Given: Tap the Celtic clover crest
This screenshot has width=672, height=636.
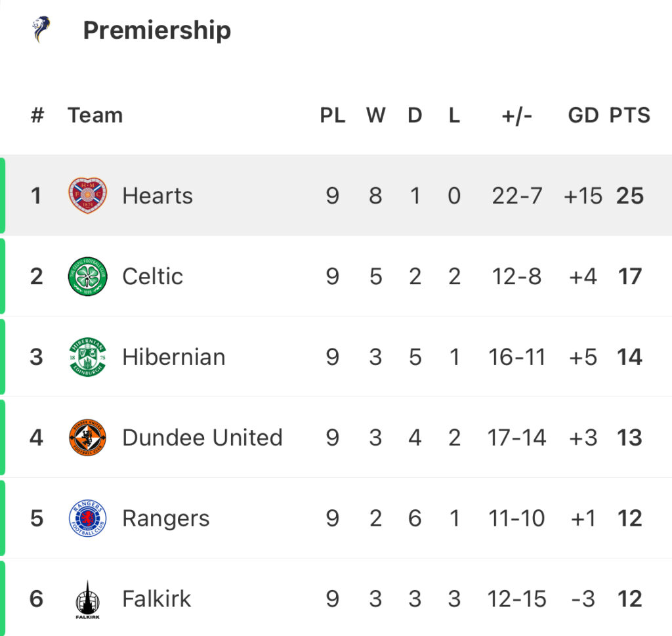Looking at the screenshot, I should click(87, 276).
